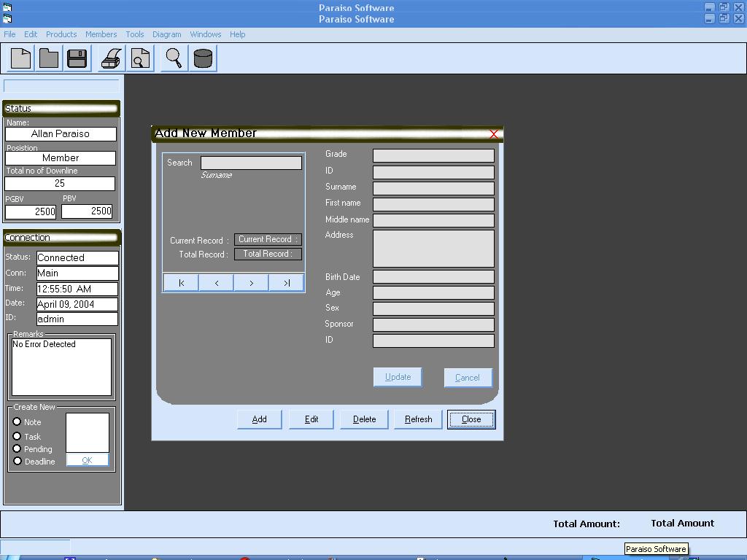Click the Search surname input field
Viewport: 747px width, 560px height.
pyautogui.click(x=251, y=163)
